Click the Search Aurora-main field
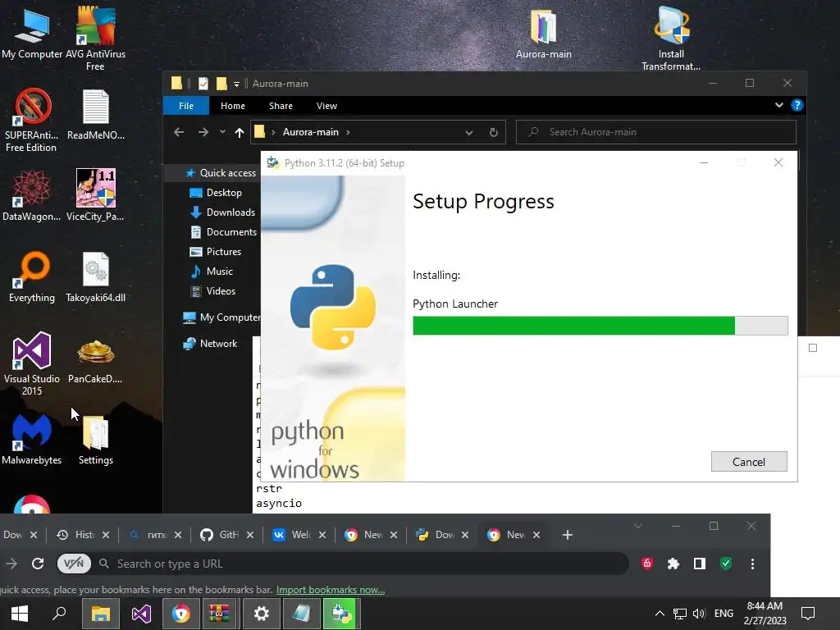Image resolution: width=840 pixels, height=630 pixels. 655,132
